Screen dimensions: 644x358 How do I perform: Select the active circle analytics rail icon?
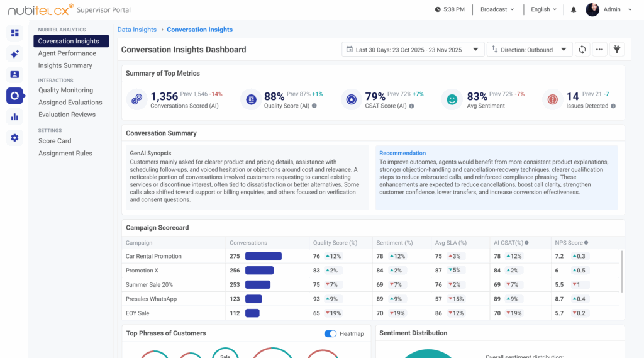click(15, 96)
